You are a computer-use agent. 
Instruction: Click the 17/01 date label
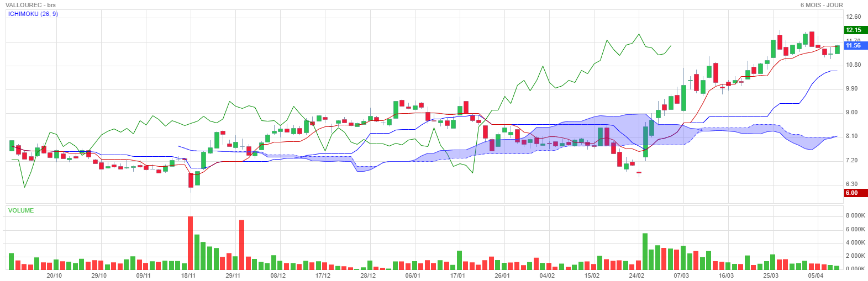click(457, 275)
